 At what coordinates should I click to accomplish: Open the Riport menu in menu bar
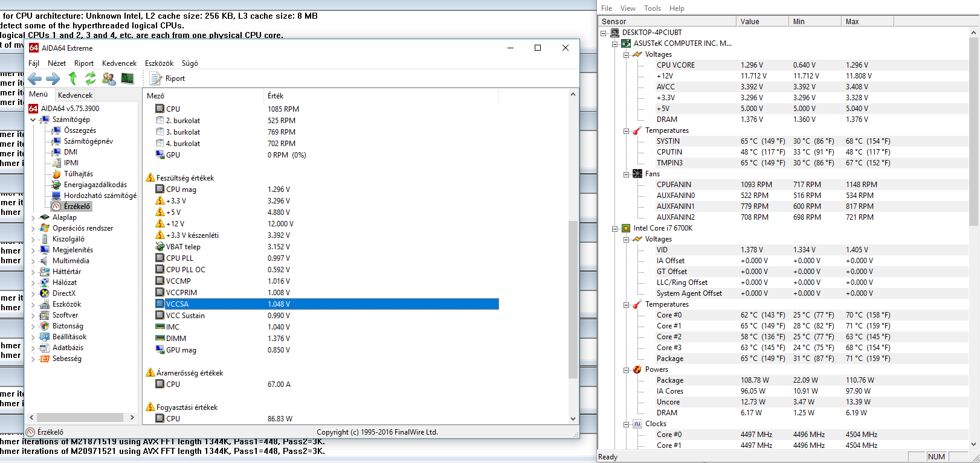(84, 63)
